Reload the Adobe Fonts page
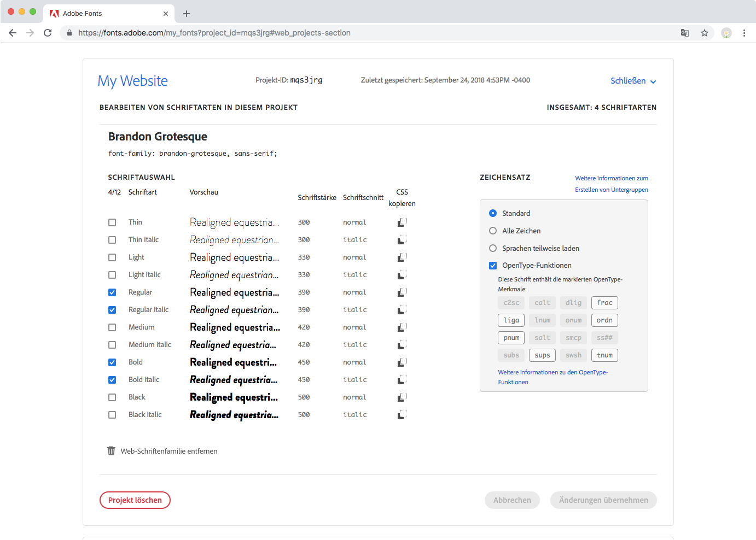756x540 pixels. click(48, 33)
